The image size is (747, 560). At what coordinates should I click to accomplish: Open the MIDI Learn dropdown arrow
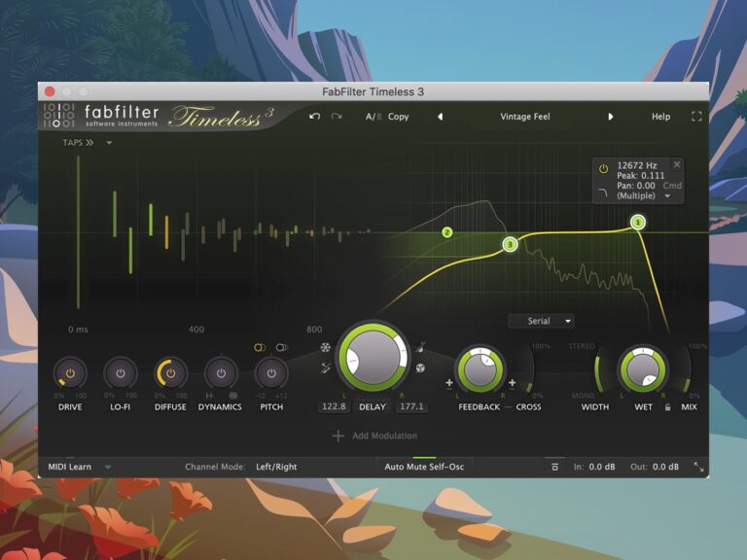[108, 467]
